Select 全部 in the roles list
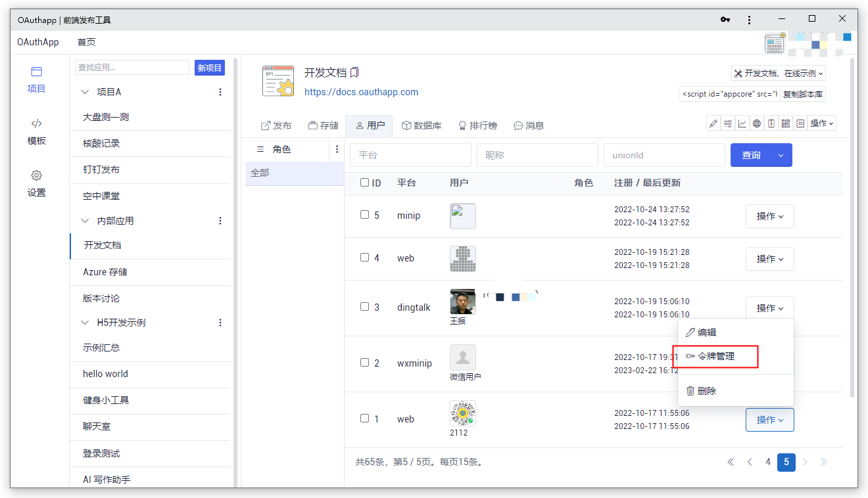Viewport: 868px width, 498px height. pyautogui.click(x=295, y=173)
